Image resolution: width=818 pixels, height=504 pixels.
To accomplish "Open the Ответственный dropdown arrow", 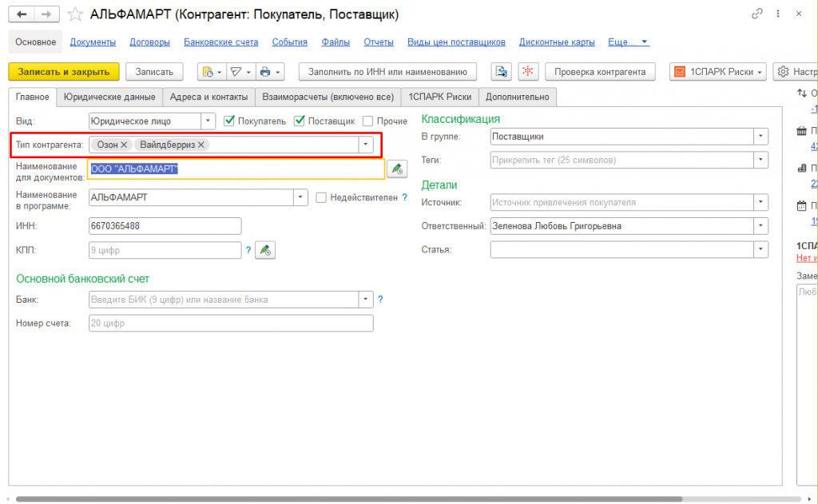I will pos(760,226).
